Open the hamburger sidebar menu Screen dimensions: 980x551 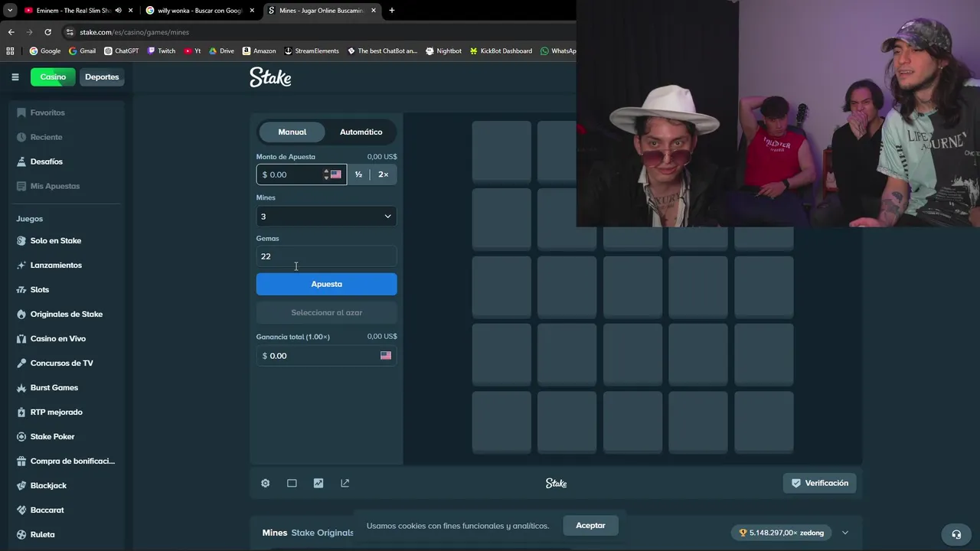click(x=15, y=77)
